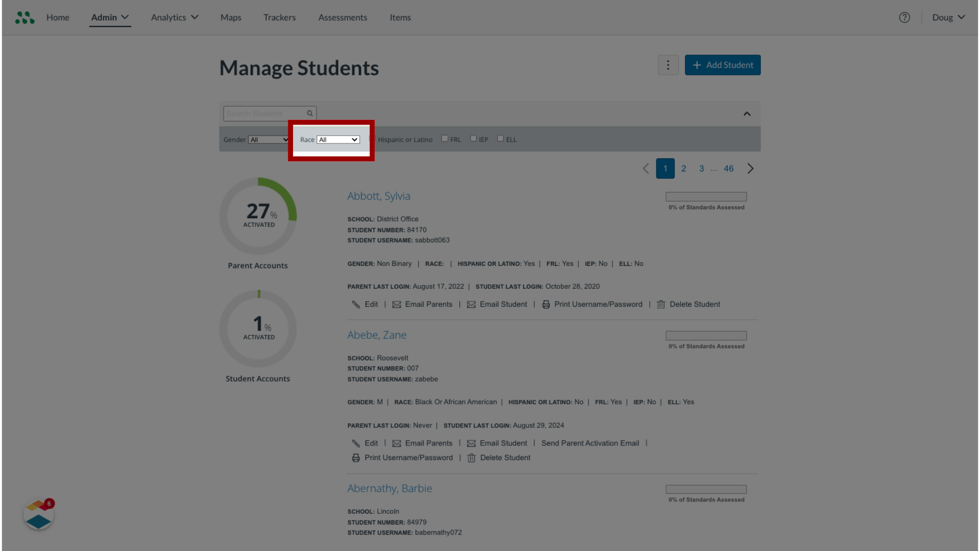Screen dimensions: 980x551
Task: Click the help icon in the top bar
Action: [x=904, y=17]
